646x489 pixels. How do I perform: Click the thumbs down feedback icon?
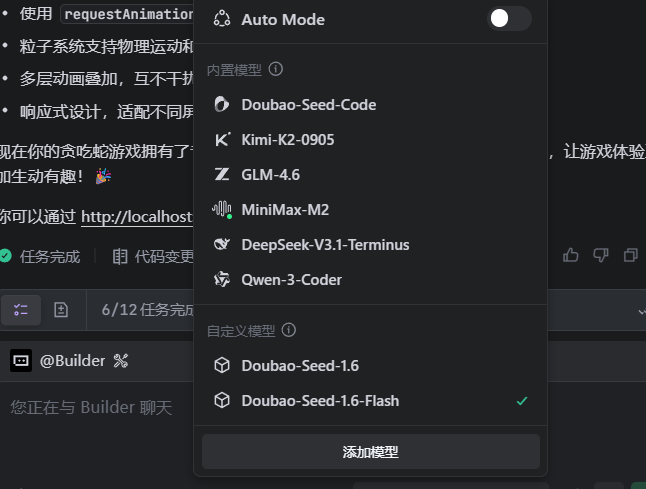click(601, 255)
